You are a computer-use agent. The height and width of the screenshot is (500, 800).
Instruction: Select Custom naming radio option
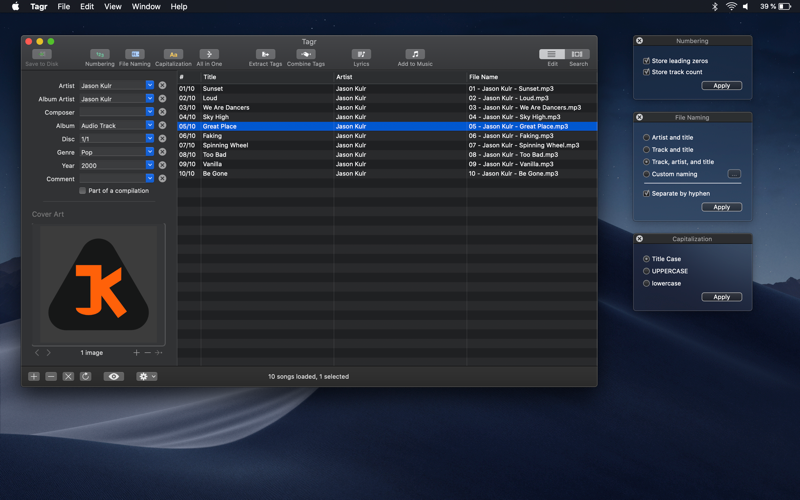tap(646, 174)
